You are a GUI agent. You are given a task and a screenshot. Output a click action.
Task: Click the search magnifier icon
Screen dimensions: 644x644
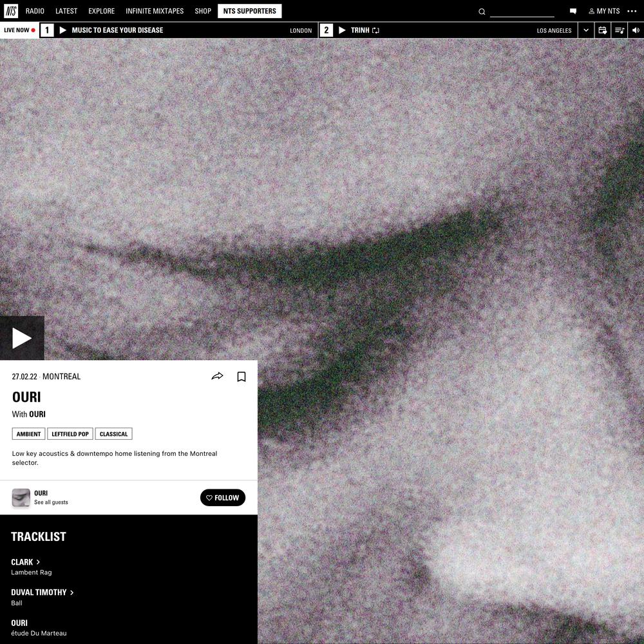coord(482,12)
